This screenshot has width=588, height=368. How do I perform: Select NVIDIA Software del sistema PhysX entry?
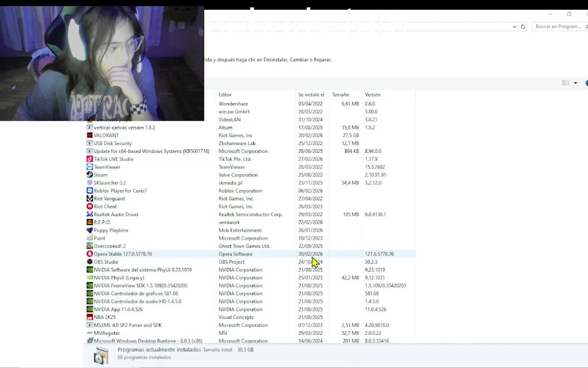click(x=142, y=270)
